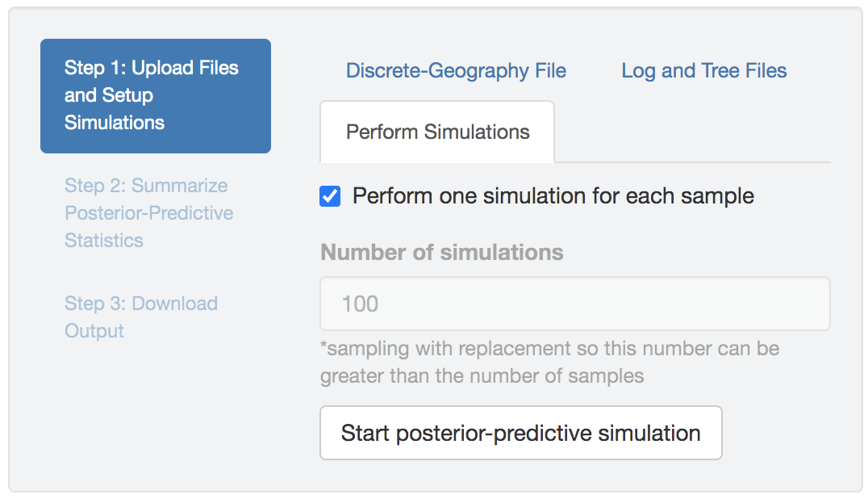Click the Number of simulations input field
Screen dimensions: 868x499
coord(574,304)
